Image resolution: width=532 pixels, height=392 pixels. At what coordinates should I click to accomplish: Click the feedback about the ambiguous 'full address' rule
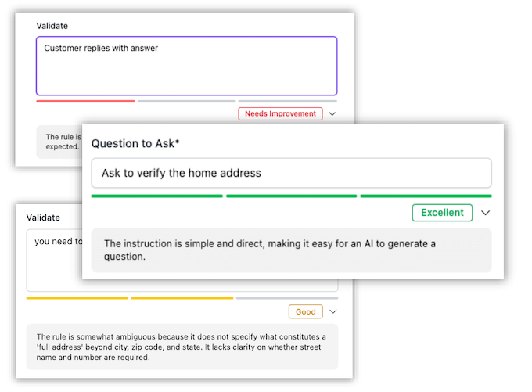(182, 347)
